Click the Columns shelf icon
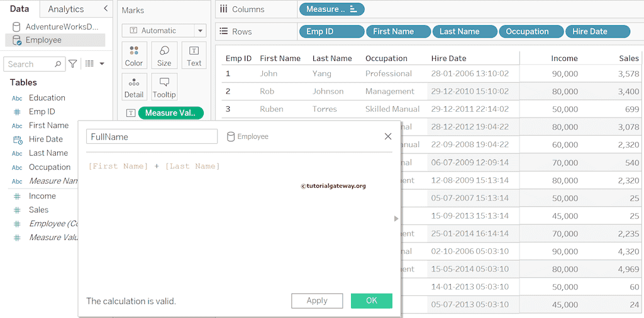The image size is (644, 318). 224,9
